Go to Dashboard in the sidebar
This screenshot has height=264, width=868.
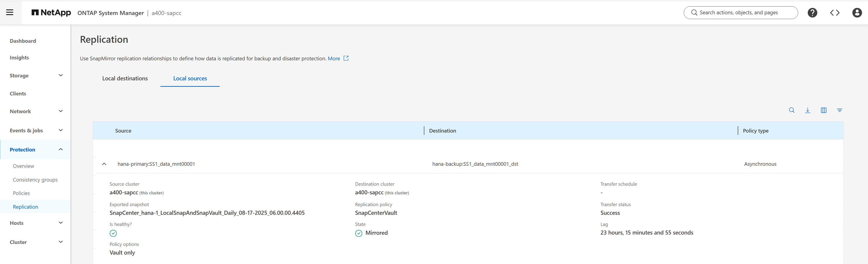[23, 41]
